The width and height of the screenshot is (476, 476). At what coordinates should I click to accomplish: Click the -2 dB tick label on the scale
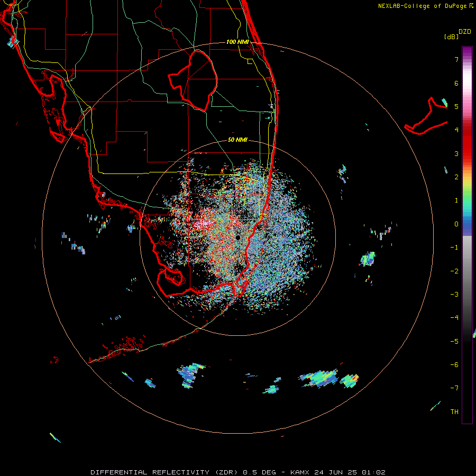pyautogui.click(x=454, y=271)
